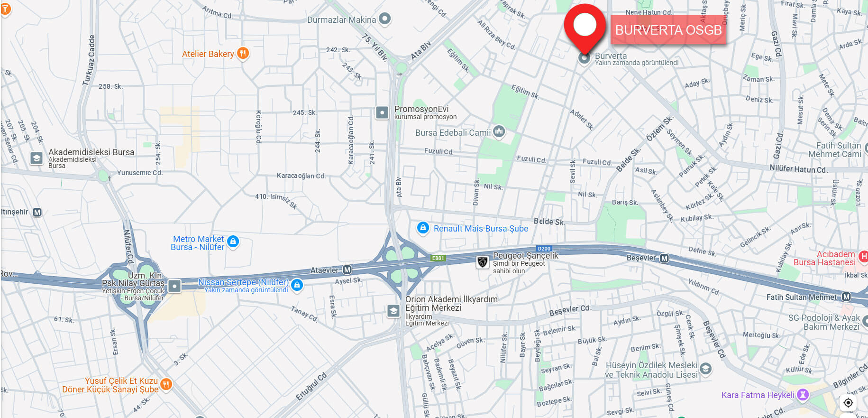This screenshot has height=418, width=868.
Task: Click the Ataevler metro station icon
Action: [347, 270]
